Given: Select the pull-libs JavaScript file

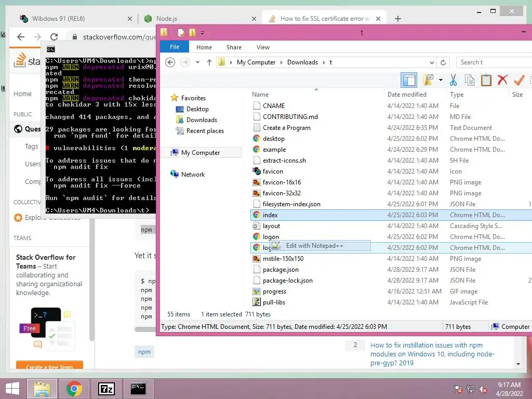Looking at the screenshot, I should click(274, 302).
